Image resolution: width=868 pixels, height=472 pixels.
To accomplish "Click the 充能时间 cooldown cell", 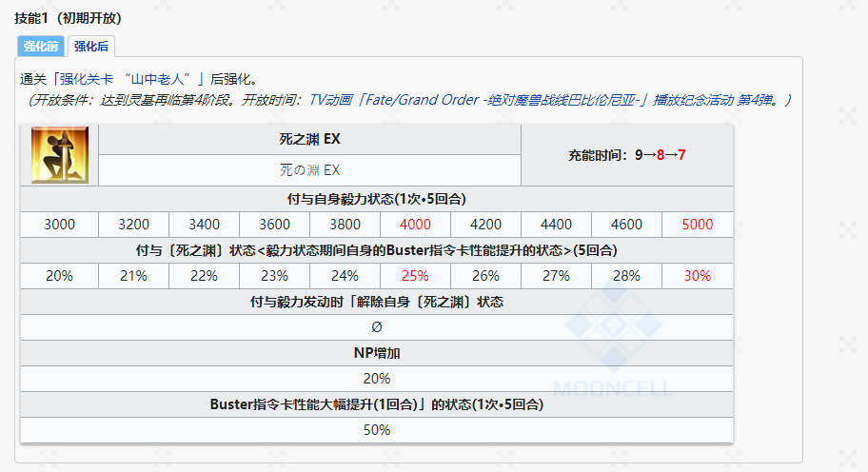I will 626,155.
